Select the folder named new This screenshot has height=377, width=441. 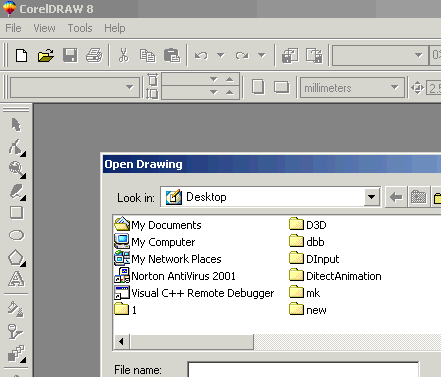click(308, 310)
